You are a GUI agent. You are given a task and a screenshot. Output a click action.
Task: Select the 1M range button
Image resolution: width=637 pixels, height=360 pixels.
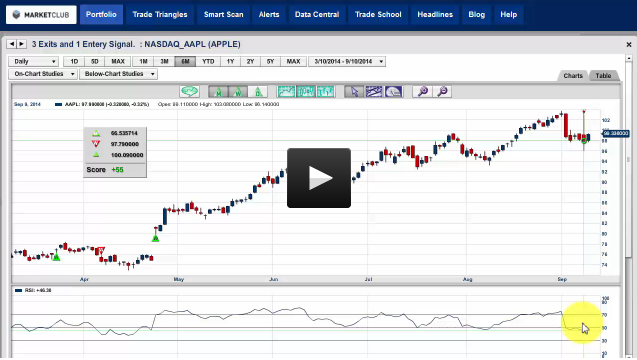pyautogui.click(x=143, y=62)
